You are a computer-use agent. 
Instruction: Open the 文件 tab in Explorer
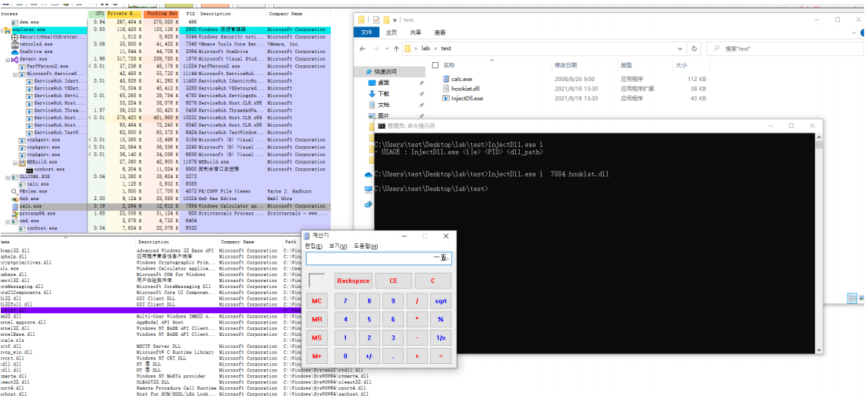pyautogui.click(x=366, y=33)
